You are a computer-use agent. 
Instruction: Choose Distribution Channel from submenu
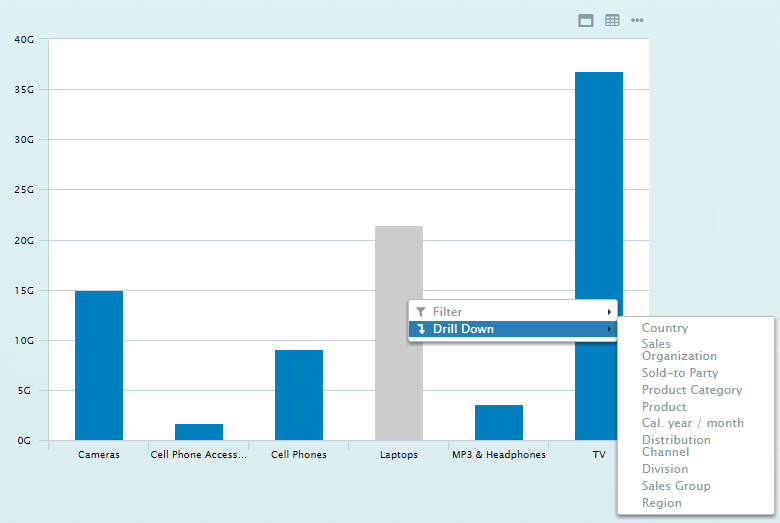pyautogui.click(x=676, y=446)
